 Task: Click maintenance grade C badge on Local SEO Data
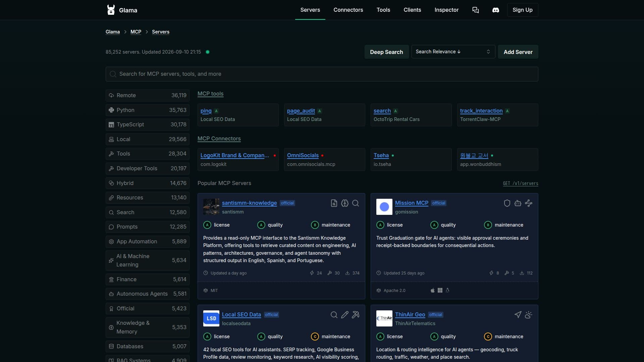pos(315,337)
